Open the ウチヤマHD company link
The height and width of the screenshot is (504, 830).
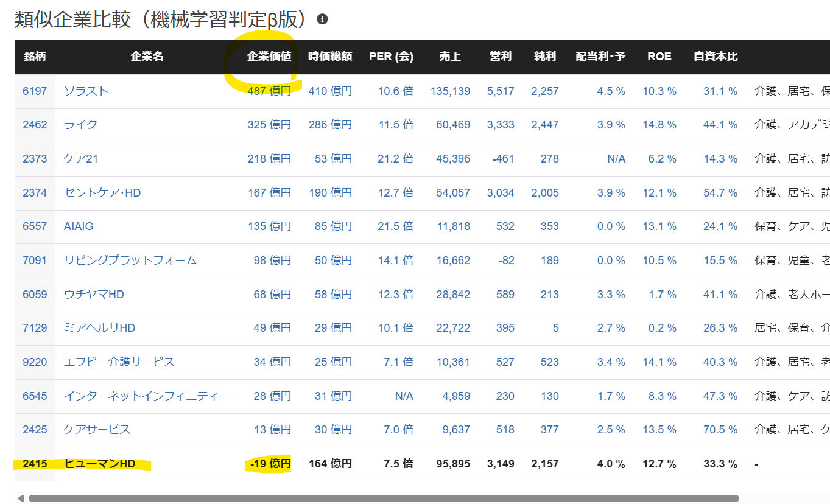(94, 295)
